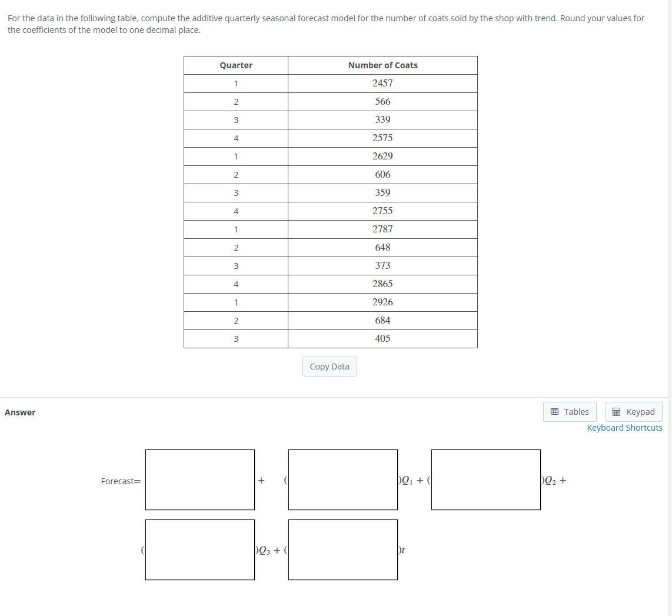
Task: Open the Keypad panel
Action: [x=633, y=411]
